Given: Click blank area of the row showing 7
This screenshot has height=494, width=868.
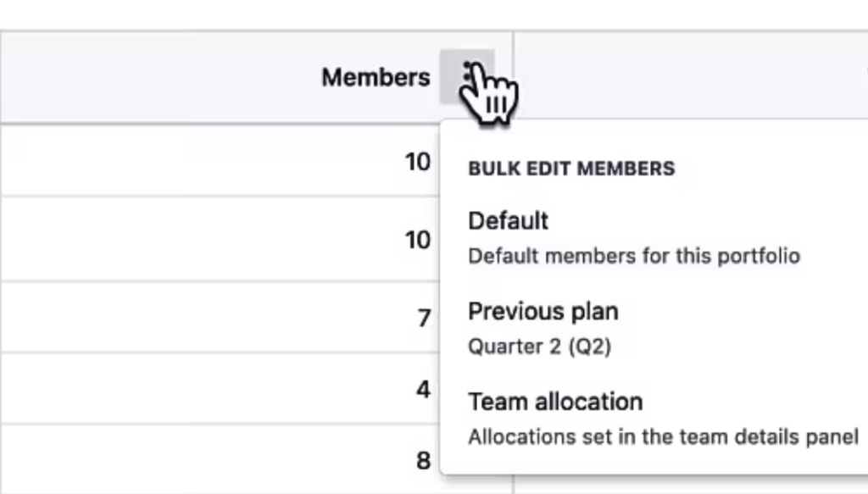Looking at the screenshot, I should [205, 317].
